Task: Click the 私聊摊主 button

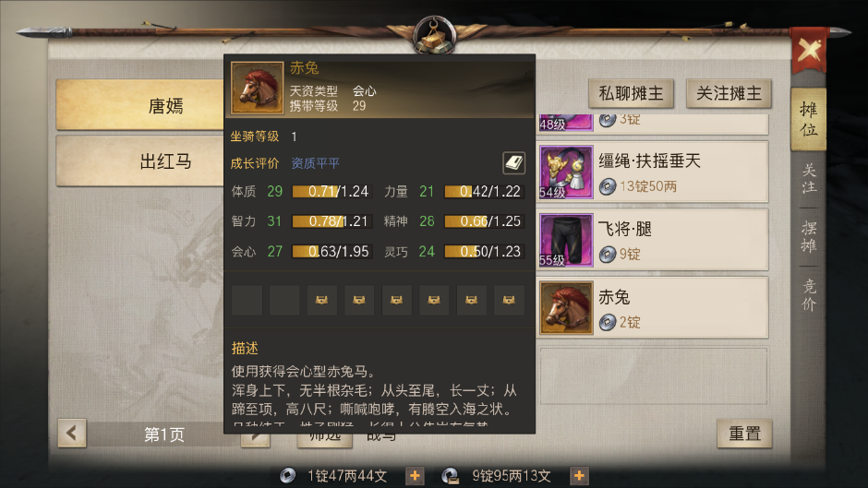Action: point(631,93)
